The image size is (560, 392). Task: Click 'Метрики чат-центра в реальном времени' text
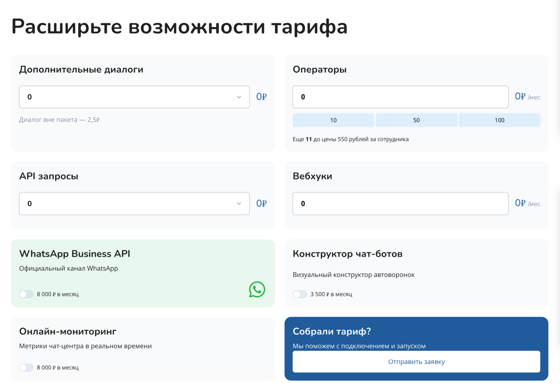(x=85, y=346)
